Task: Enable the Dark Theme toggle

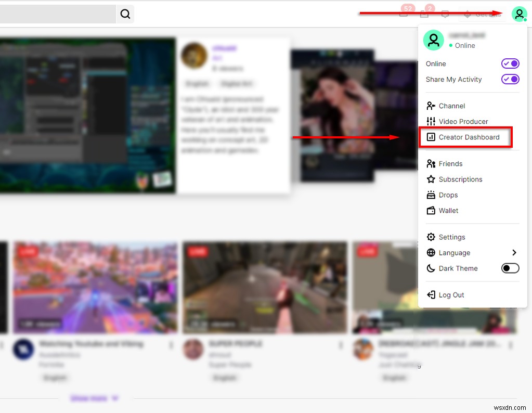Action: click(510, 268)
